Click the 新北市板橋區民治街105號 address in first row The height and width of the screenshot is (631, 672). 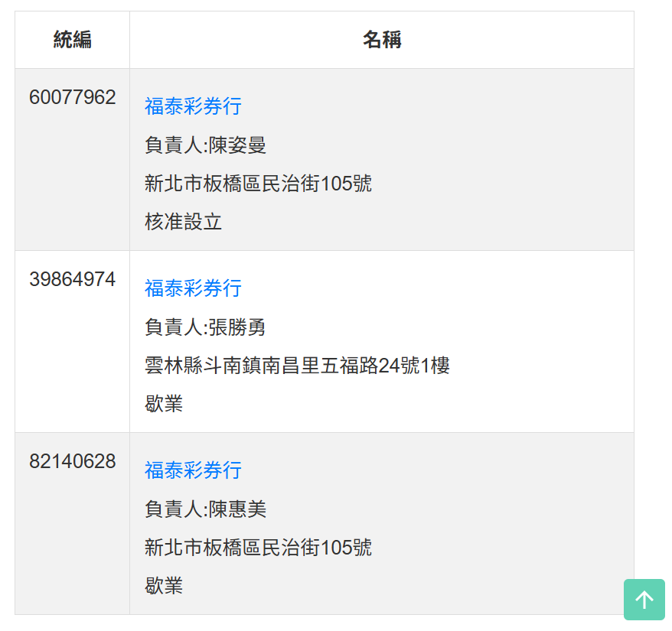tap(258, 184)
